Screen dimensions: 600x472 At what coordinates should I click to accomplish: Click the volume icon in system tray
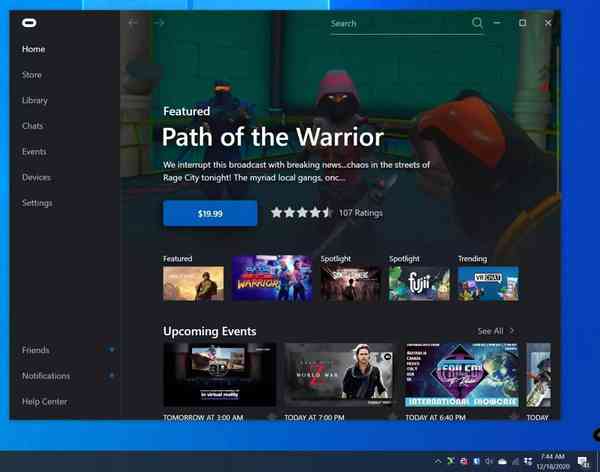pyautogui.click(x=489, y=461)
